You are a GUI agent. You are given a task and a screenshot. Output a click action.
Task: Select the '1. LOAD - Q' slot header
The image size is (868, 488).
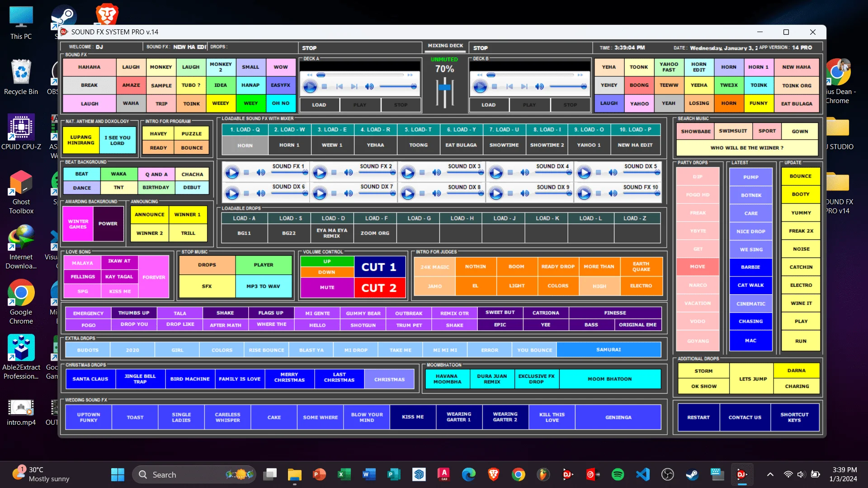pos(245,130)
